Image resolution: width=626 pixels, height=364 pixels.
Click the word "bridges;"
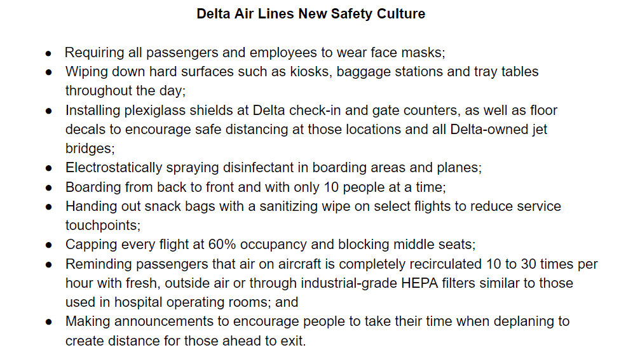pyautogui.click(x=90, y=149)
